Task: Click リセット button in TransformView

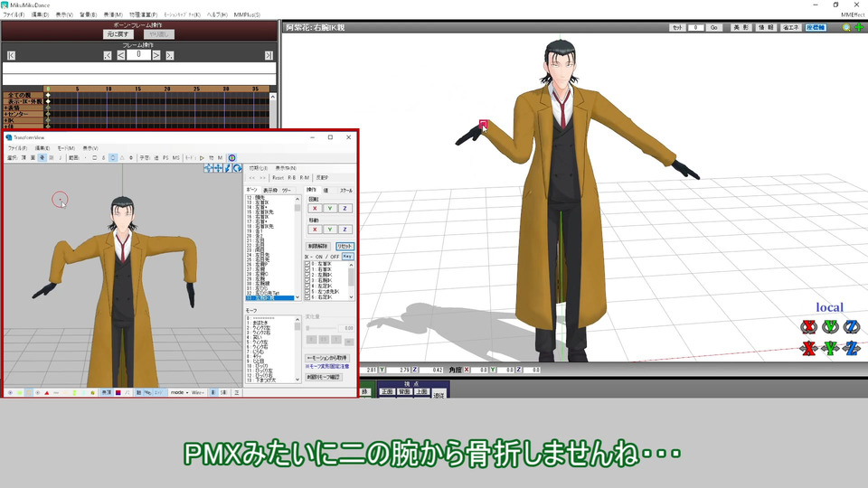Action: [344, 246]
